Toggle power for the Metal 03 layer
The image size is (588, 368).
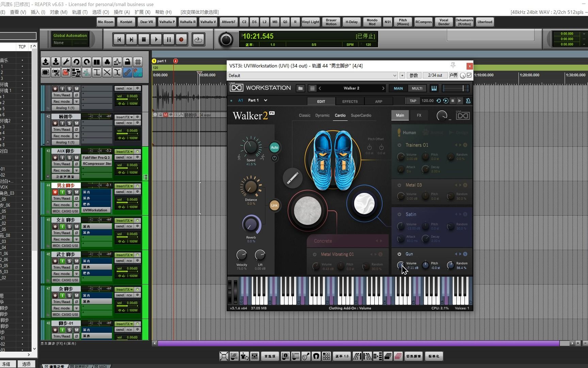399,185
